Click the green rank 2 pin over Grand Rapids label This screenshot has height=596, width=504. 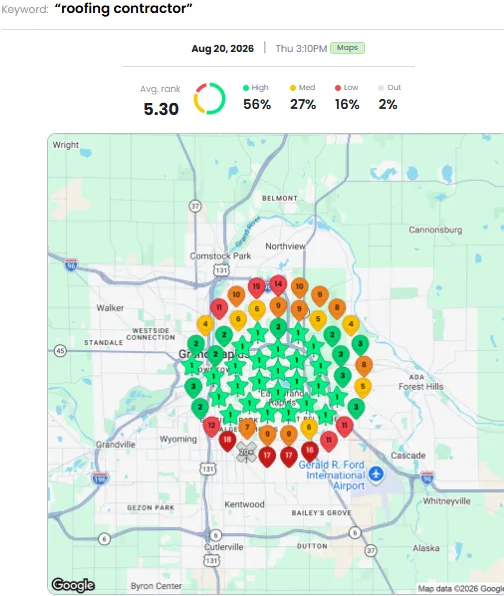pyautogui.click(x=216, y=356)
